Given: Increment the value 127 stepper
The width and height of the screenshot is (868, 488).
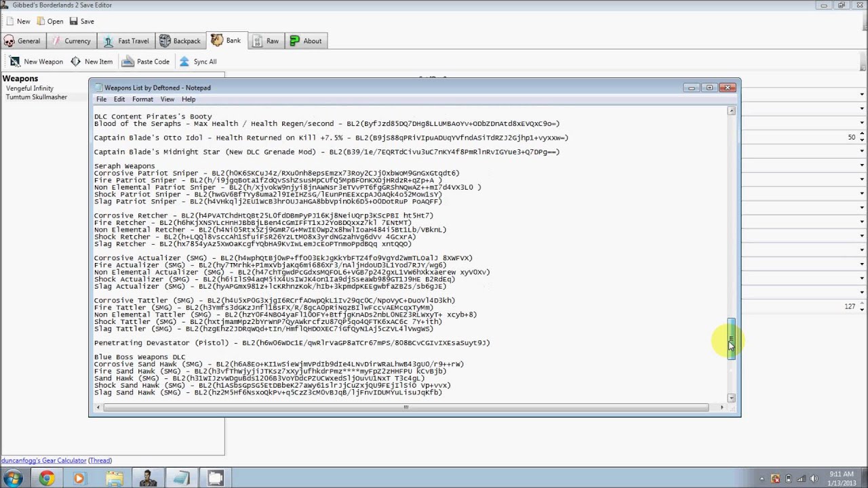Looking at the screenshot, I should tap(862, 304).
